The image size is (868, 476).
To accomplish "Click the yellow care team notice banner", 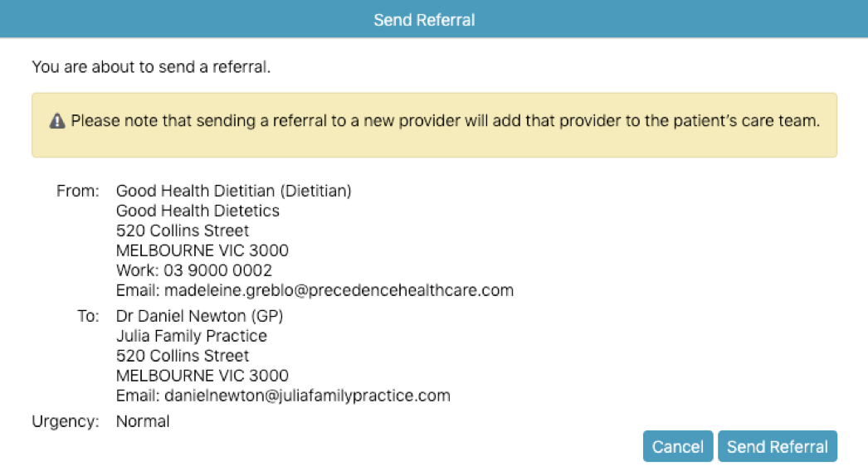I will [434, 125].
